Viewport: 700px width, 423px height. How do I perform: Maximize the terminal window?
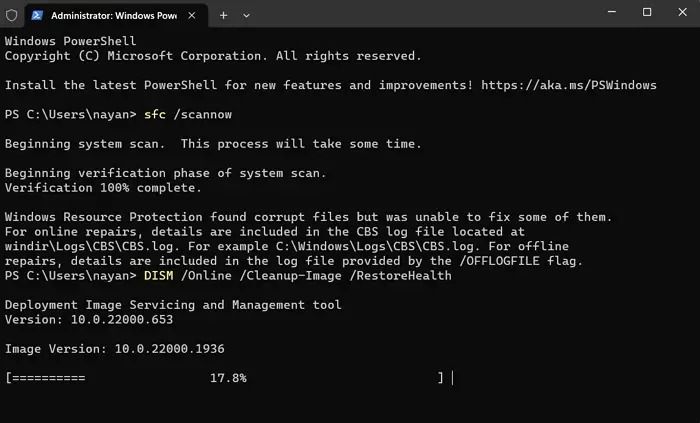[647, 13]
